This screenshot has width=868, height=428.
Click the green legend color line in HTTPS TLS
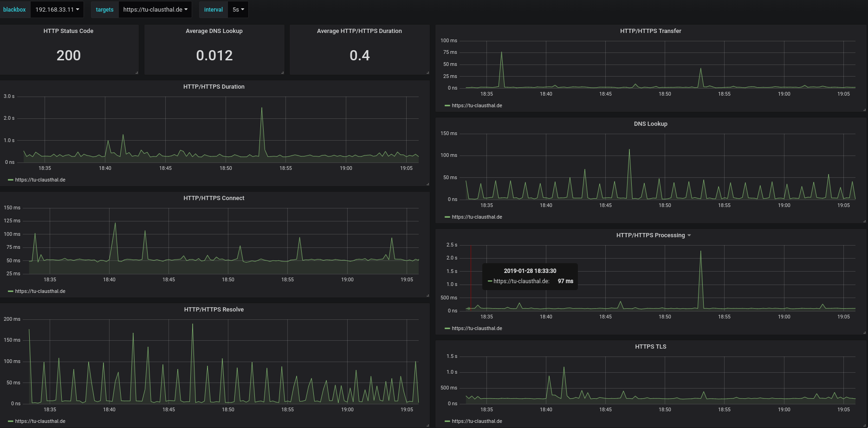coord(447,422)
